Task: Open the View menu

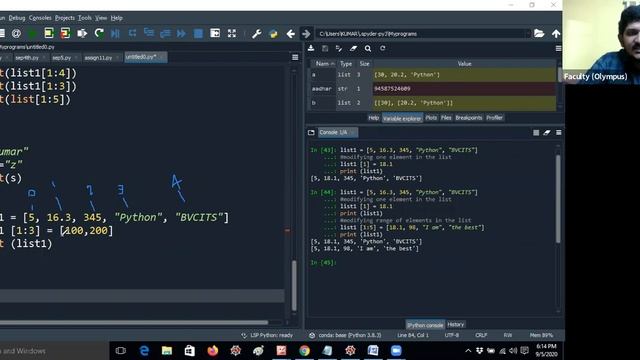Action: coord(101,18)
